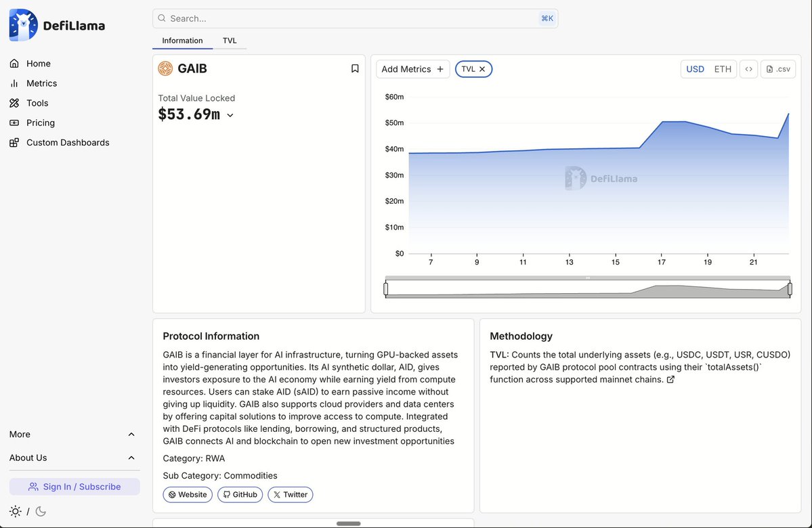Click the top bar of range selector
This screenshot has width=812, height=528.
[x=588, y=278]
